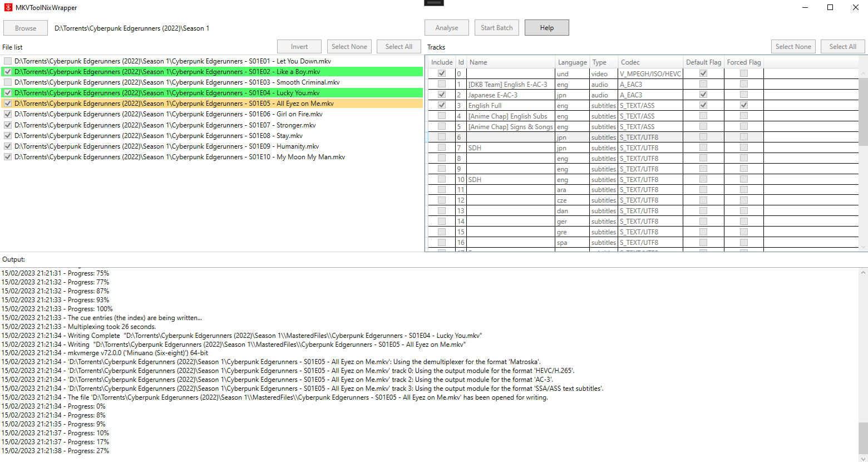Open the Help window
The height and width of the screenshot is (462, 868).
click(546, 27)
